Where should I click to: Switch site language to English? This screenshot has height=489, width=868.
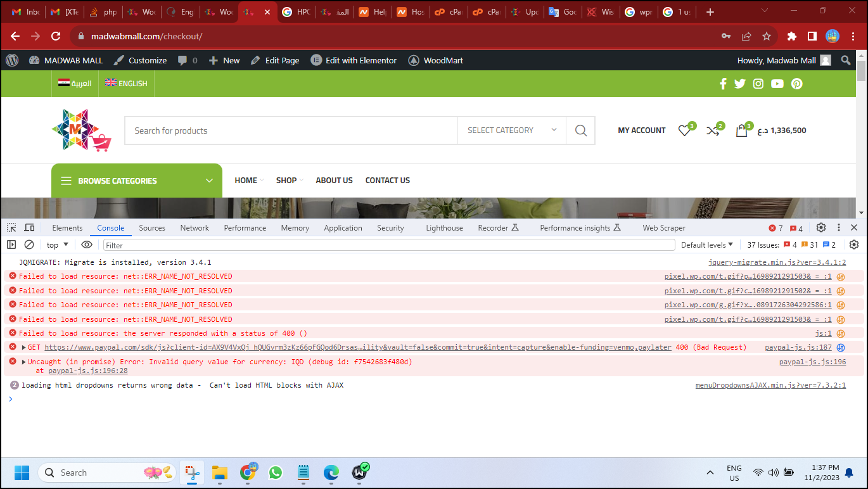point(126,84)
